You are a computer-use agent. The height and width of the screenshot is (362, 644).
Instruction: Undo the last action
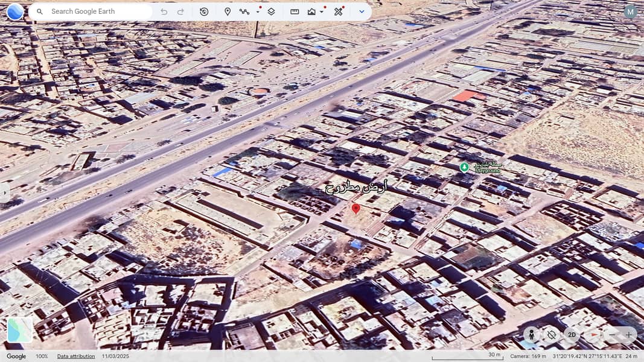(164, 11)
